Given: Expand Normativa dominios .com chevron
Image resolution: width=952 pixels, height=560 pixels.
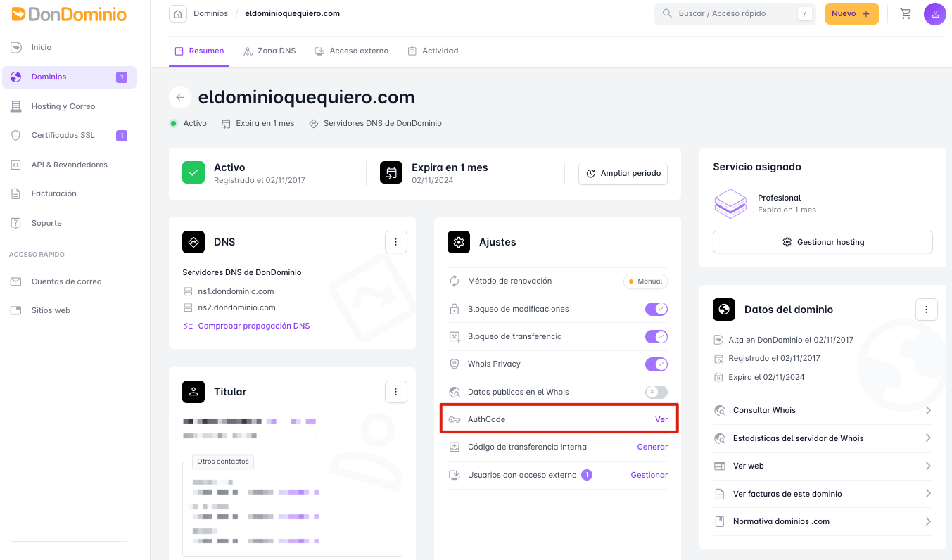Looking at the screenshot, I should tap(928, 521).
